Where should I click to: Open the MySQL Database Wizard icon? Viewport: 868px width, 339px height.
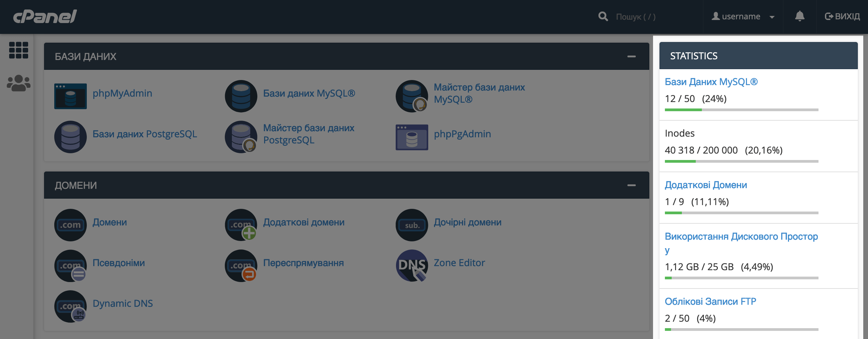click(412, 96)
